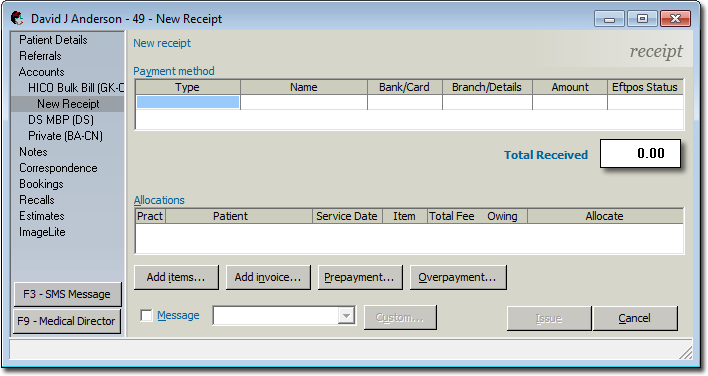The image size is (708, 376).
Task: Go to Notes in sidebar
Action: pos(33,152)
